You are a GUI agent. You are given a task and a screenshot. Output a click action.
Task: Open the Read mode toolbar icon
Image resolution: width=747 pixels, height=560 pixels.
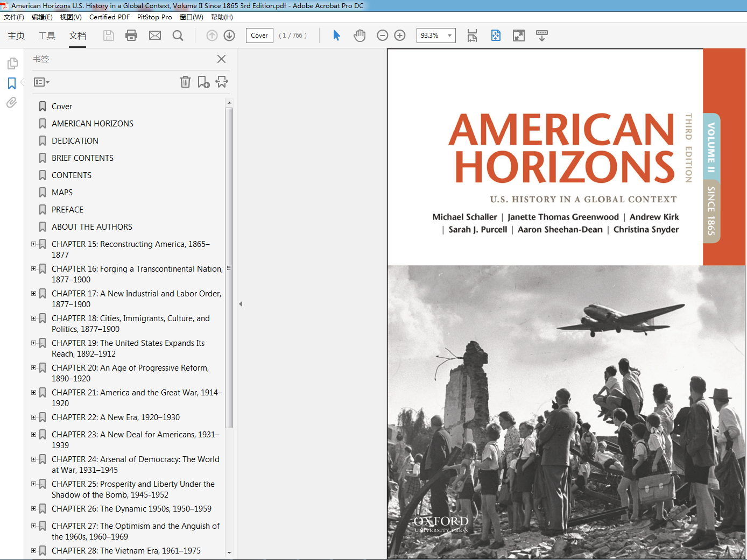point(542,36)
